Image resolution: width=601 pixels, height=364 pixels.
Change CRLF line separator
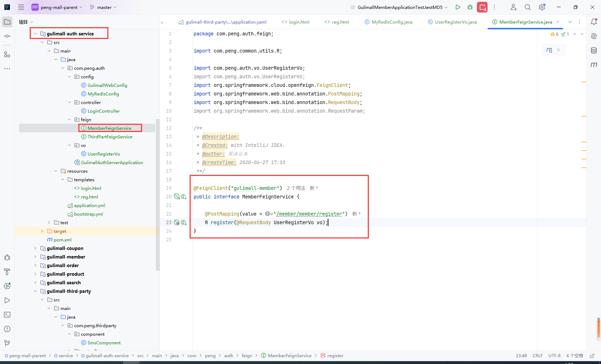538,356
